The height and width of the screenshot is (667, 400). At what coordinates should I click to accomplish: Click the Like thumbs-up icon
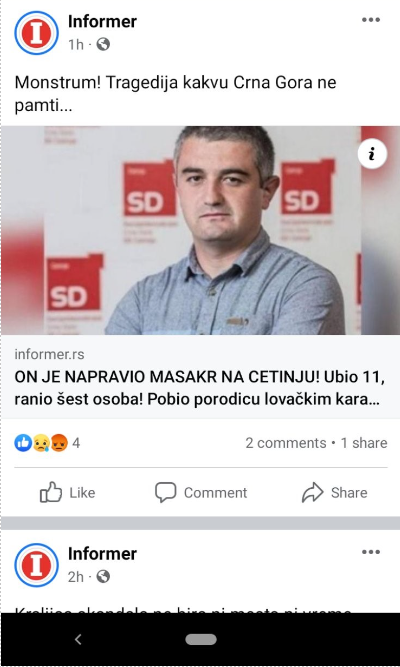pyautogui.click(x=51, y=492)
